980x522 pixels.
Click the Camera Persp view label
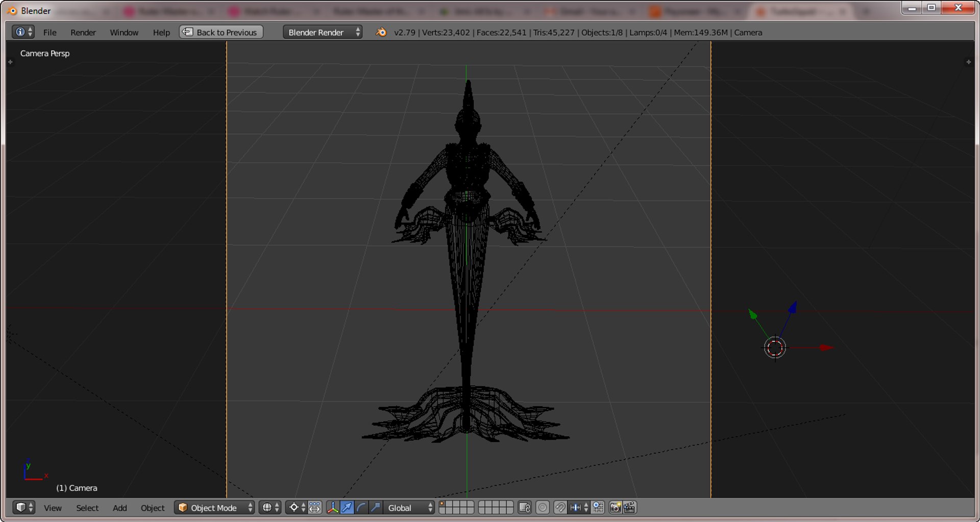45,53
